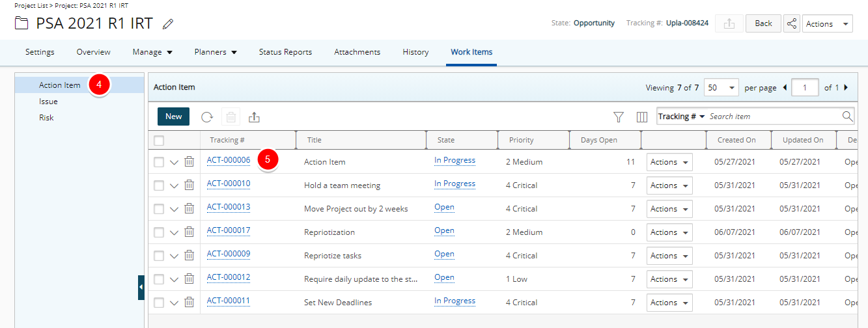Select the checkbox for ACT-000013

coord(160,209)
